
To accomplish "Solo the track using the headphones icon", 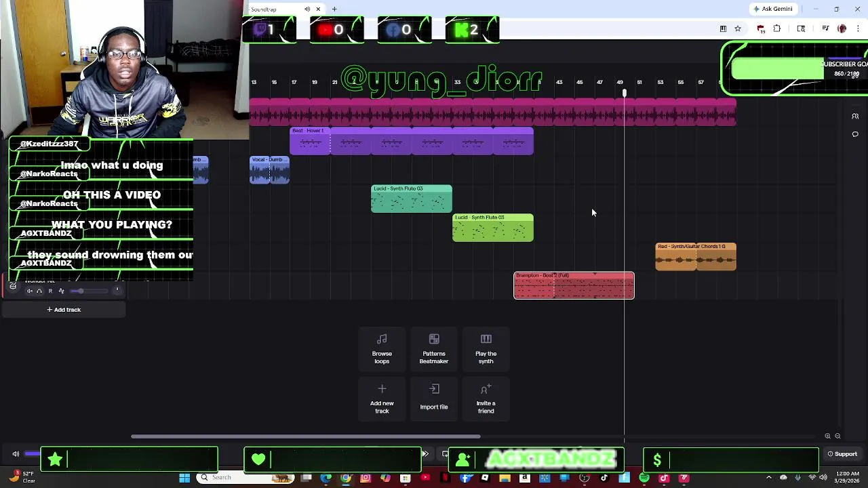I will [x=39, y=291].
